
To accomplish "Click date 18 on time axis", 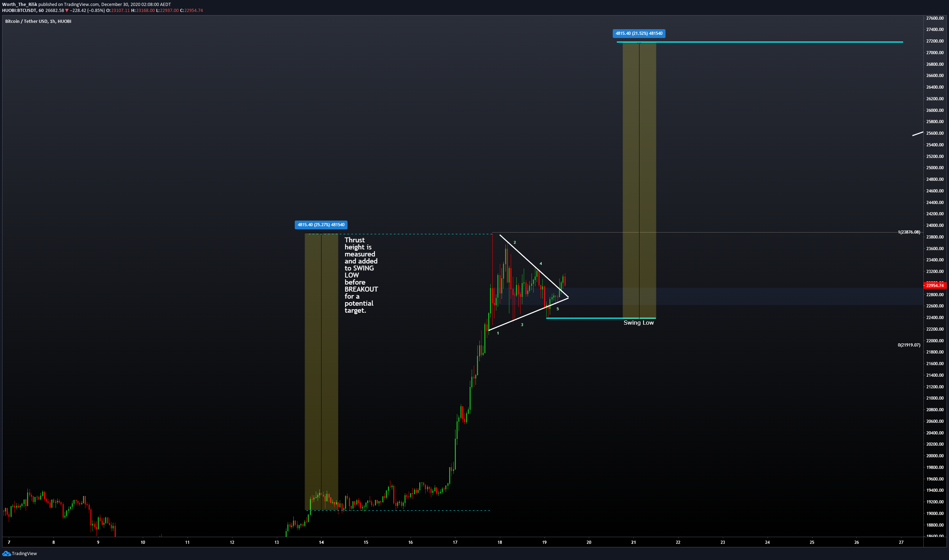I will pos(499,542).
